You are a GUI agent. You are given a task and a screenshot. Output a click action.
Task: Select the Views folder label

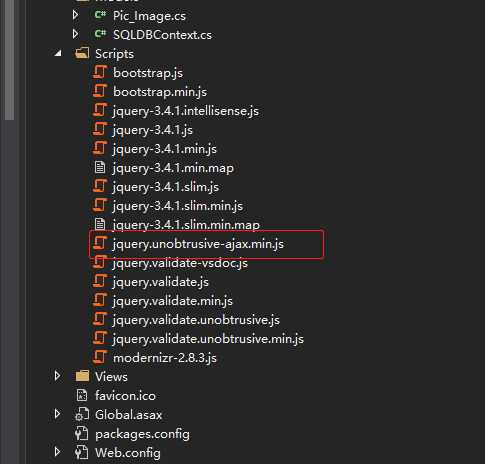pos(111,377)
